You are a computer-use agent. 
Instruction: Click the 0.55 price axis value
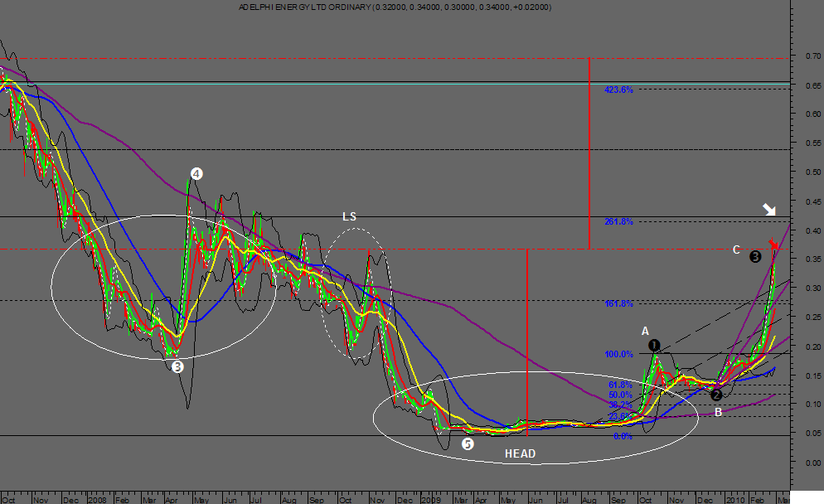pos(813,143)
